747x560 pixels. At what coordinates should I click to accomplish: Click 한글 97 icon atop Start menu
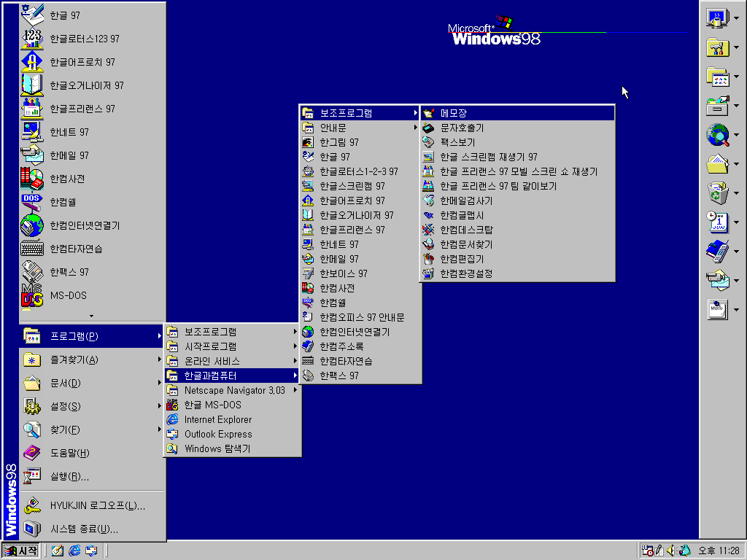tap(32, 15)
